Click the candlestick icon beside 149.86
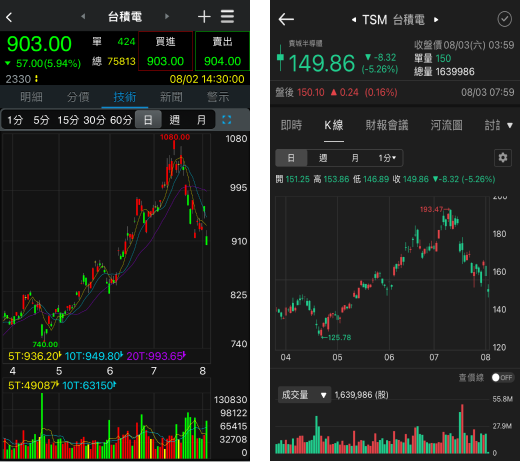The height and width of the screenshot is (462, 520). pos(280,58)
